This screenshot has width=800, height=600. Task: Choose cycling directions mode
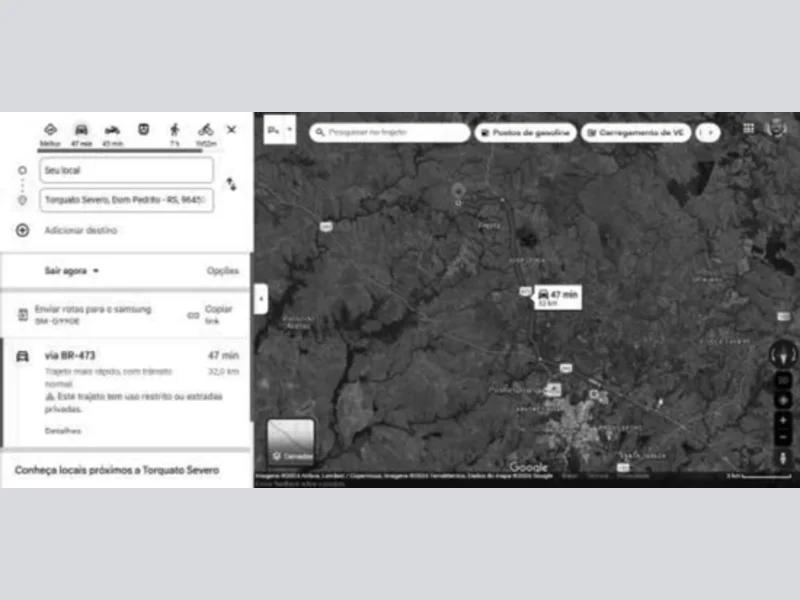point(206,135)
